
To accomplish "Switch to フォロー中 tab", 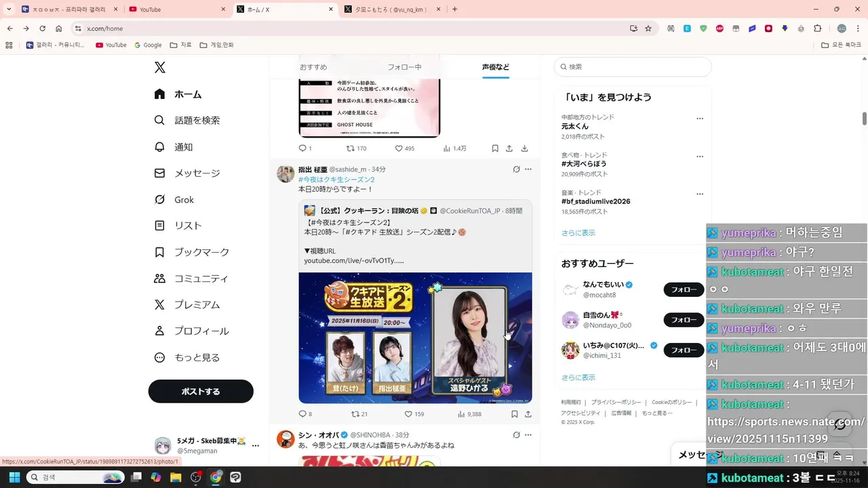I will tap(404, 67).
